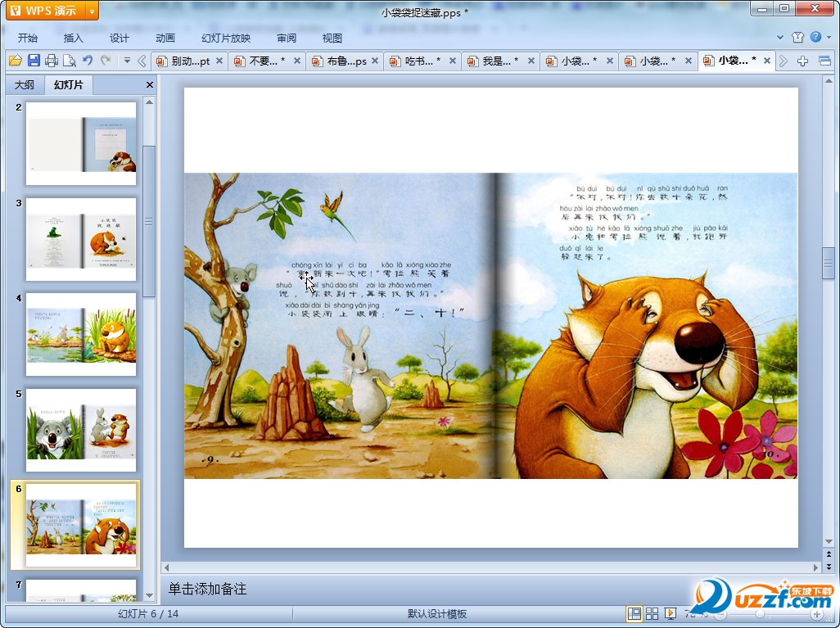This screenshot has width=840, height=628.
Task: Go to next slide using double-down arrow
Action: (x=829, y=566)
